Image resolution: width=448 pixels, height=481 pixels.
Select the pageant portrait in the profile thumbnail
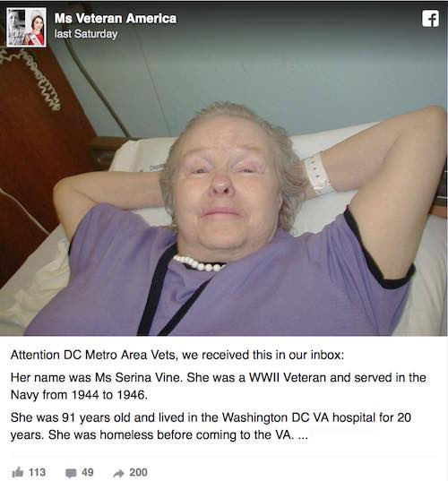(x=36, y=28)
